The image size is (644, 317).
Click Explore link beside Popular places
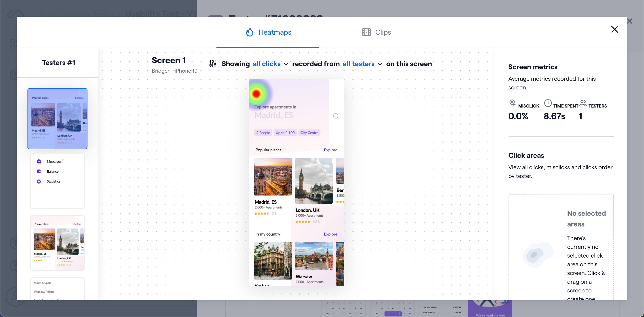(330, 150)
